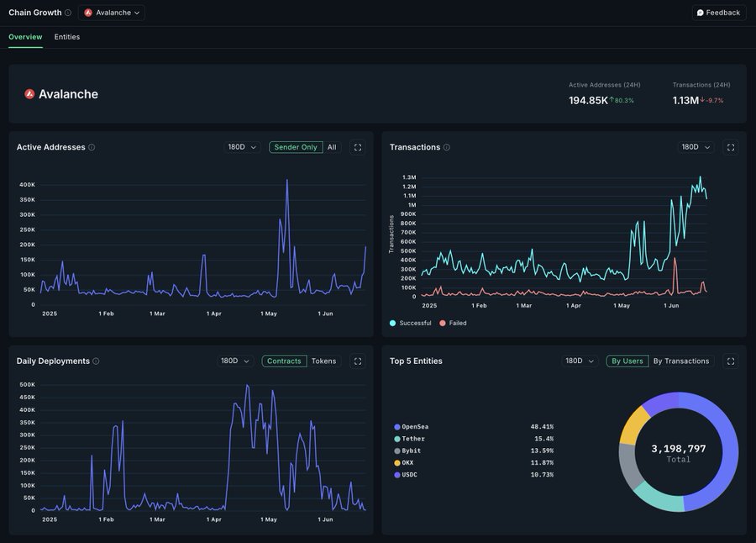Select the Overview tab
This screenshot has width=756, height=543.
25,37
